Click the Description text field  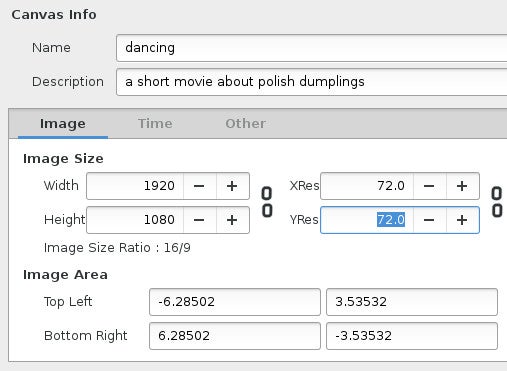(x=311, y=82)
